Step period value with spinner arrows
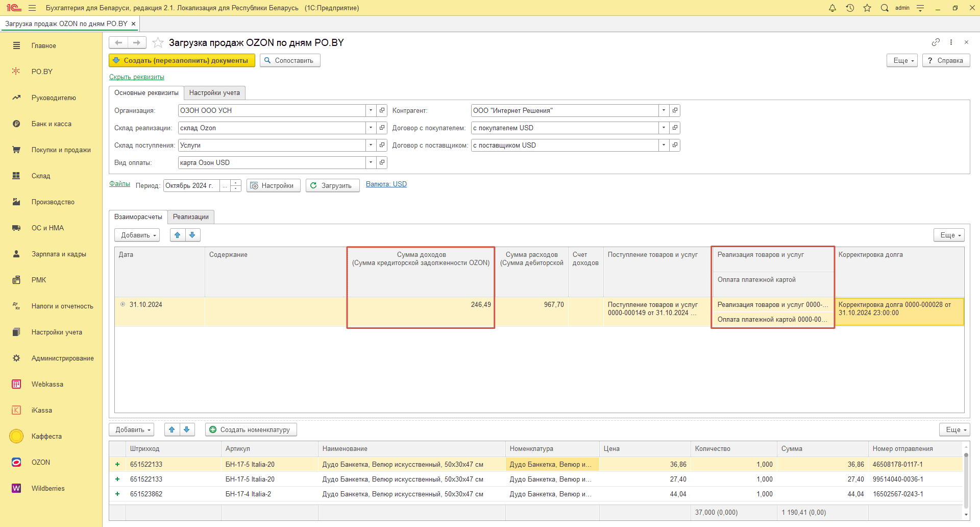Image resolution: width=980 pixels, height=527 pixels. pos(236,185)
